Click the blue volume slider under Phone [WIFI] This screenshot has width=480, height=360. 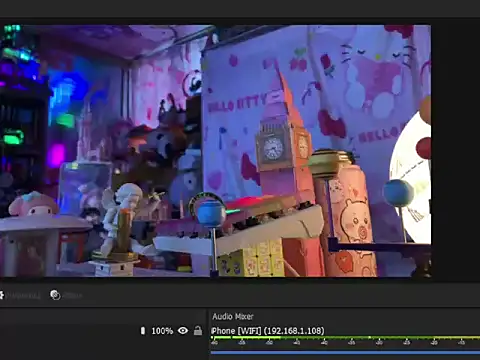click(345, 352)
